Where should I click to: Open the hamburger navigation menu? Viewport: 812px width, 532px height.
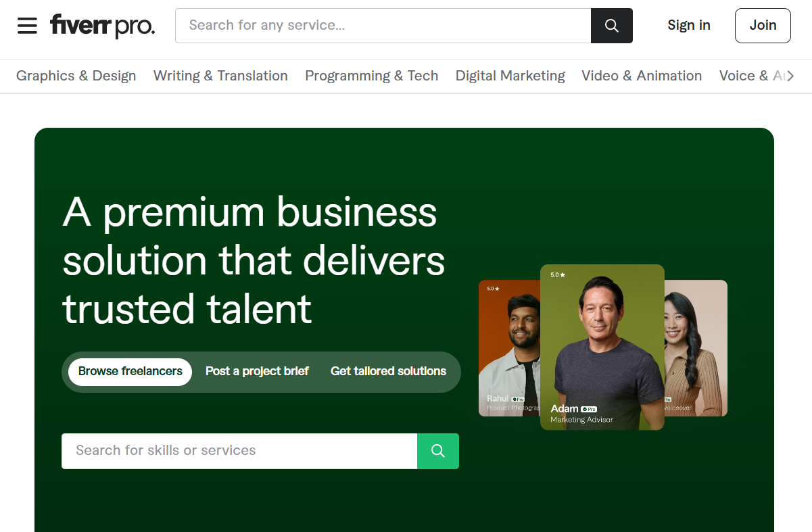tap(27, 25)
